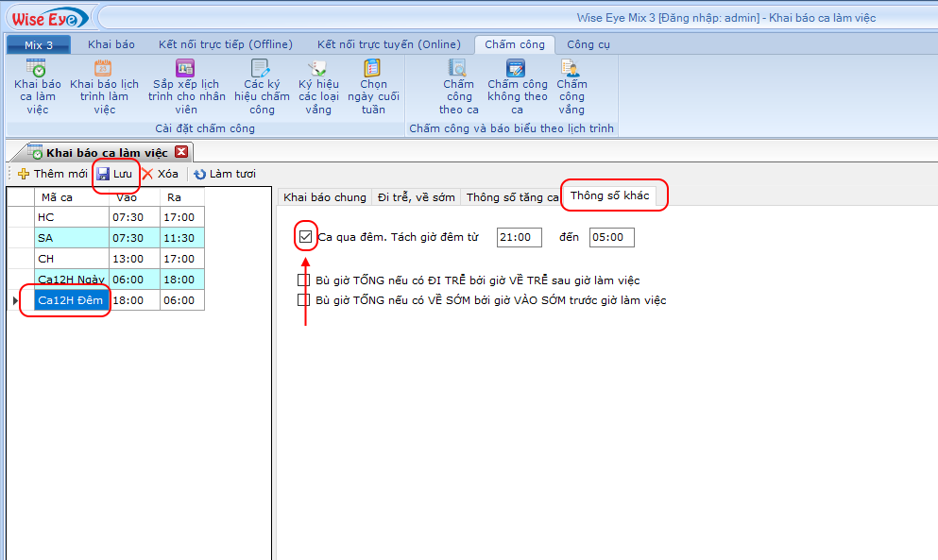Open Khai báo ca làm việc ribbon icon

[37, 69]
